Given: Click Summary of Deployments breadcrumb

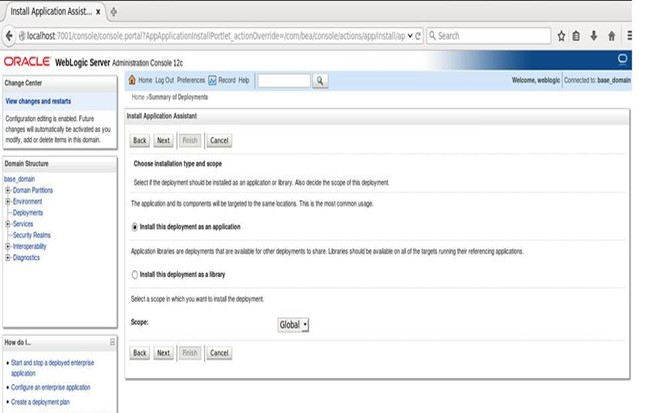Looking at the screenshot, I should click(178, 97).
